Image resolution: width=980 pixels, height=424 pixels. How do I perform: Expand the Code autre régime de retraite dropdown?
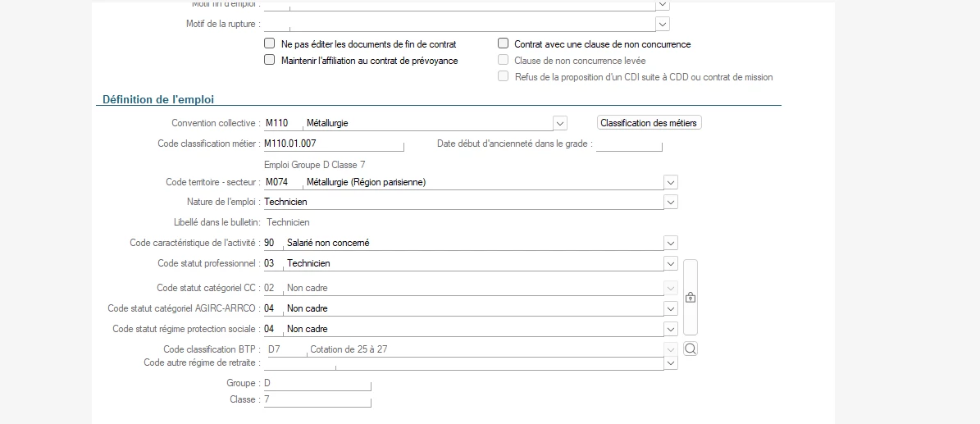click(x=671, y=362)
